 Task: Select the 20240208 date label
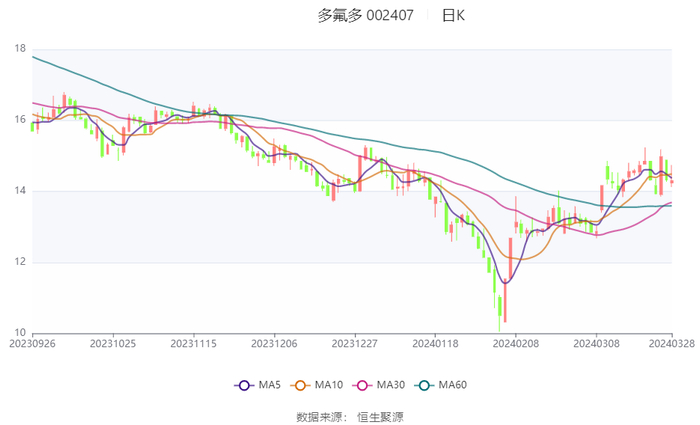[x=516, y=343]
